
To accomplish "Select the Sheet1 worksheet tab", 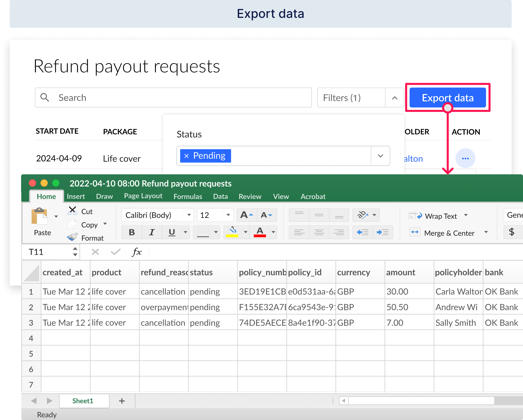I will point(84,401).
